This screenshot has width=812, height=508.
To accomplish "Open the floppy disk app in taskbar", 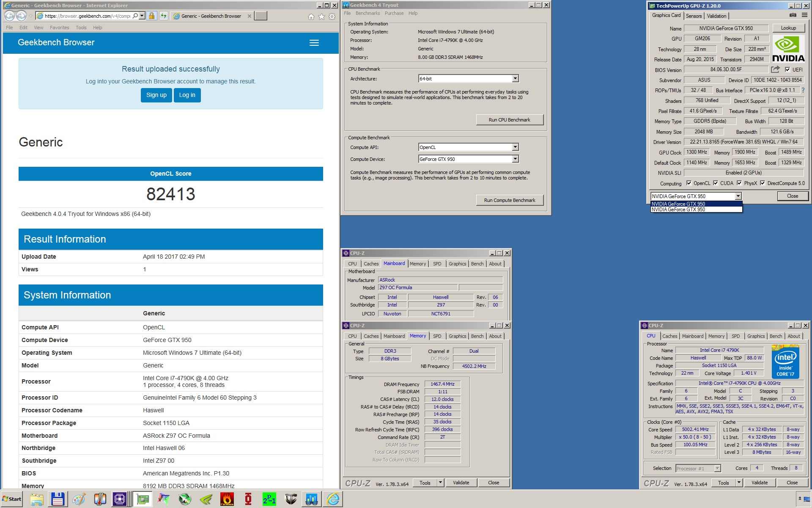I will click(x=58, y=500).
